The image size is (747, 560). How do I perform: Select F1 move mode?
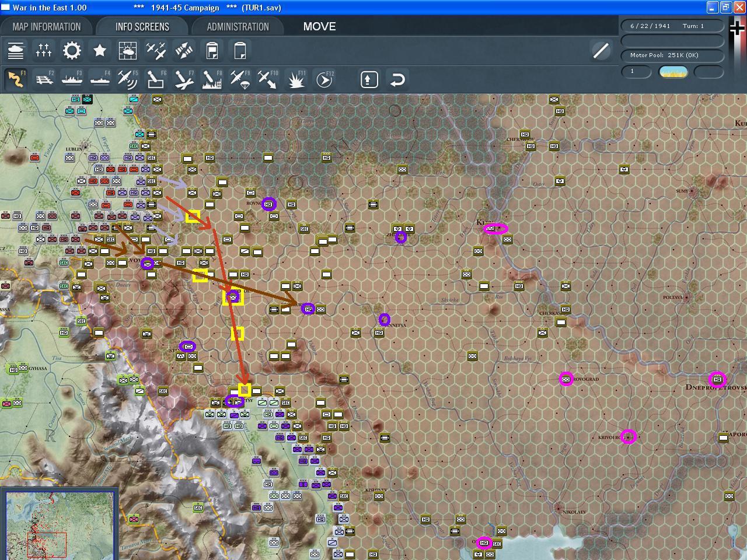16,79
